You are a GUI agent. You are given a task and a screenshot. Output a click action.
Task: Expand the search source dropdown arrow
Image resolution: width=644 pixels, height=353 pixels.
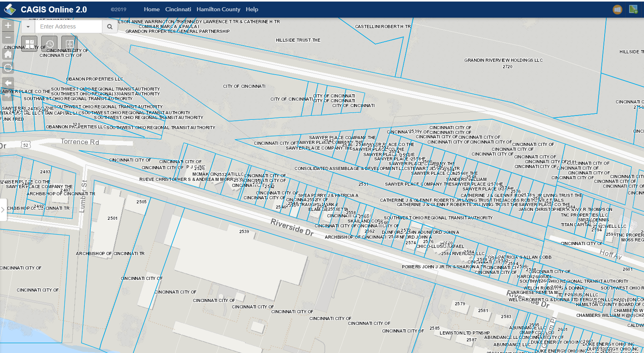(28, 26)
